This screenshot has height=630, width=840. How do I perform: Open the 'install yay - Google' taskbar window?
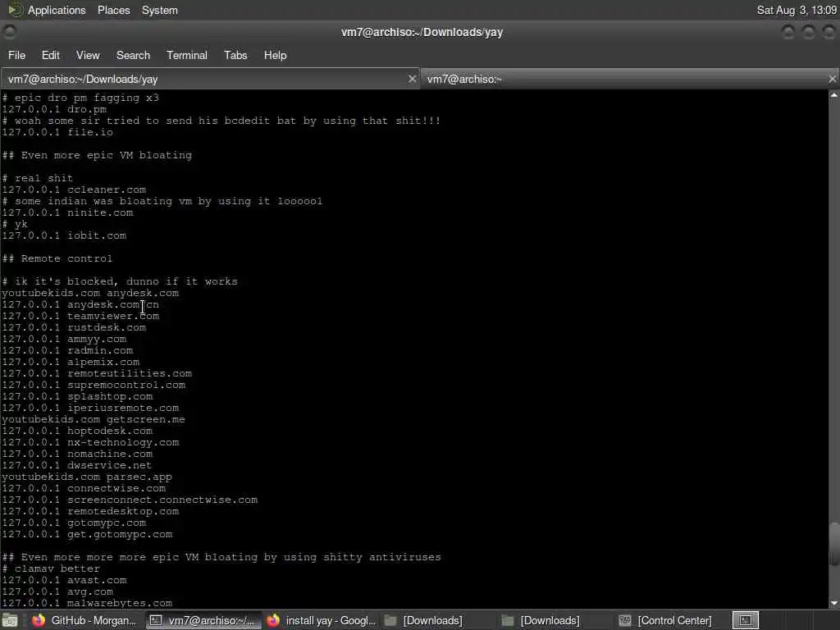tap(320, 620)
